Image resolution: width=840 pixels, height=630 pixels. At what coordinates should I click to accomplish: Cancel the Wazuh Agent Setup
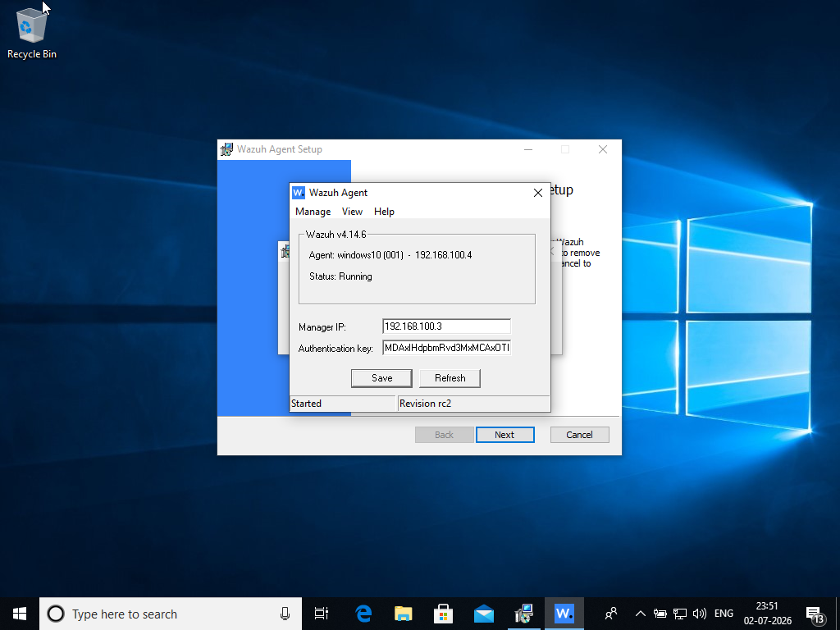click(579, 435)
